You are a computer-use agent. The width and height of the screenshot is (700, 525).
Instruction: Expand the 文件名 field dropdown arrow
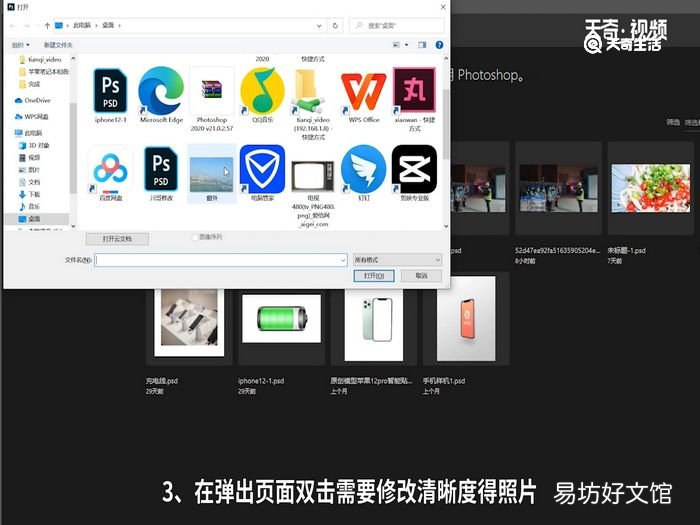[343, 260]
